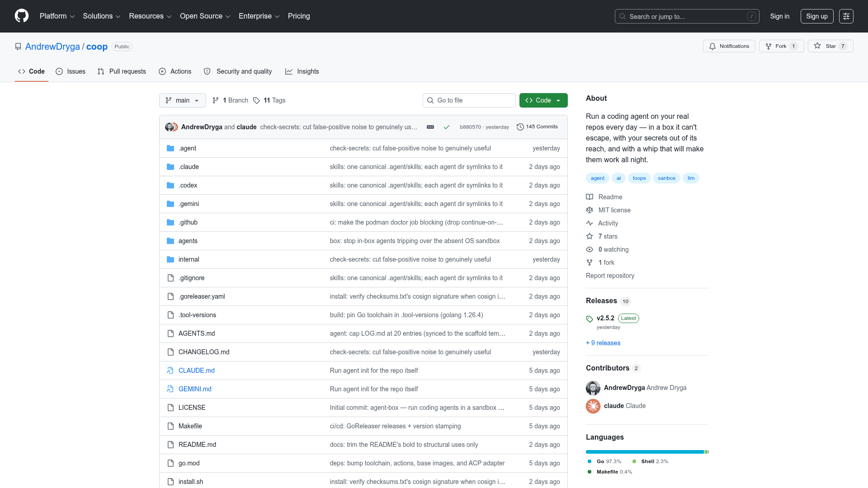The height and width of the screenshot is (488, 868).
Task: Click the Search or jump to field
Action: tap(687, 16)
